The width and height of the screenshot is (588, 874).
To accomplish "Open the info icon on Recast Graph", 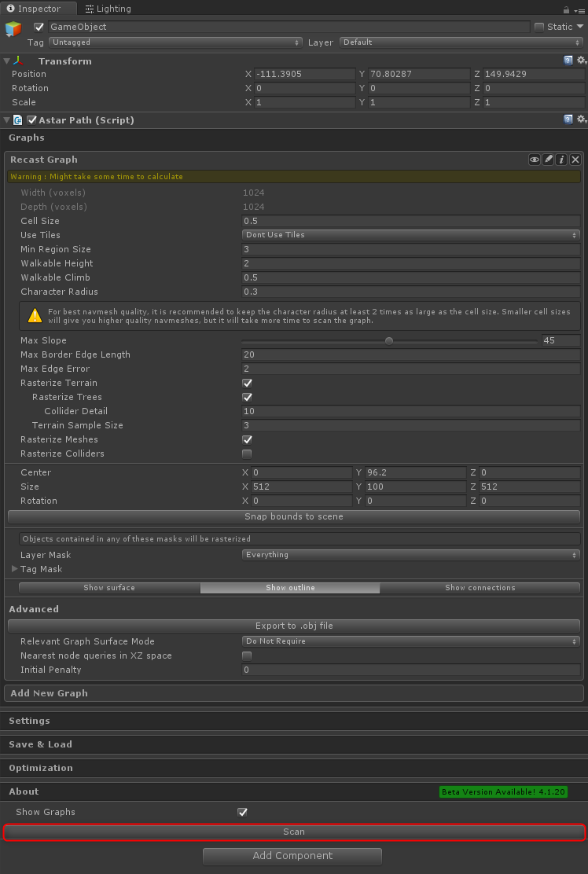I will [x=561, y=160].
